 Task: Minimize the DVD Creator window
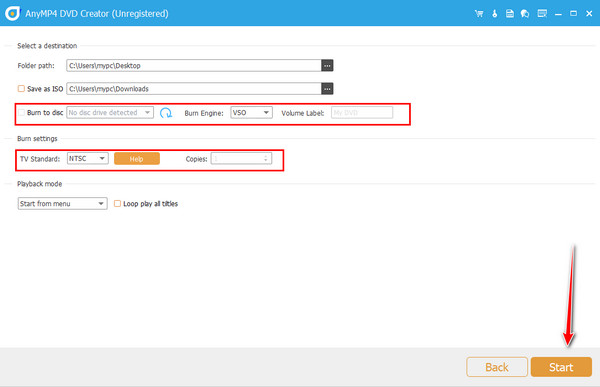pos(558,14)
